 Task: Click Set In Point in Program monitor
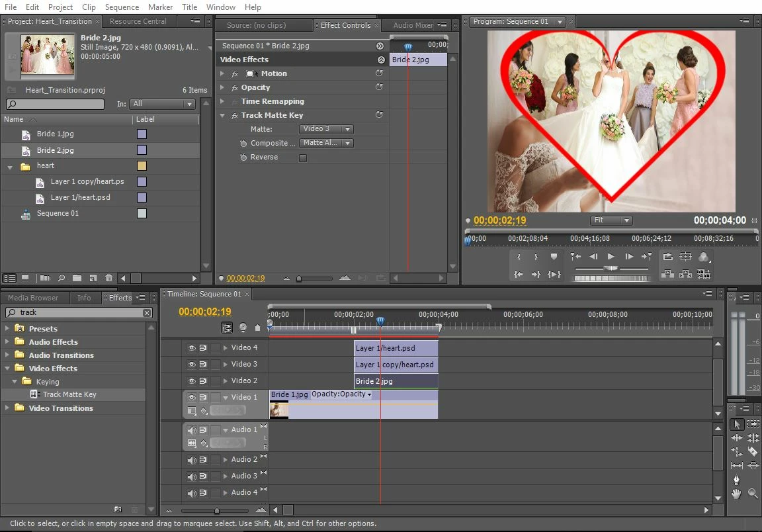519,257
